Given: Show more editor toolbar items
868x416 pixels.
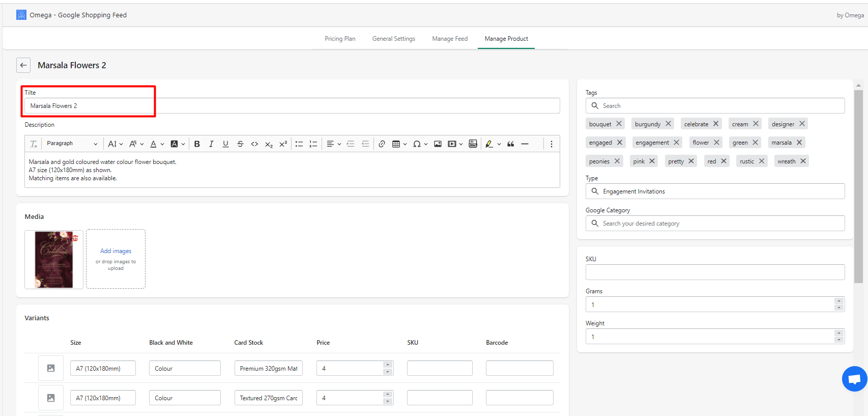Looking at the screenshot, I should pyautogui.click(x=552, y=144).
